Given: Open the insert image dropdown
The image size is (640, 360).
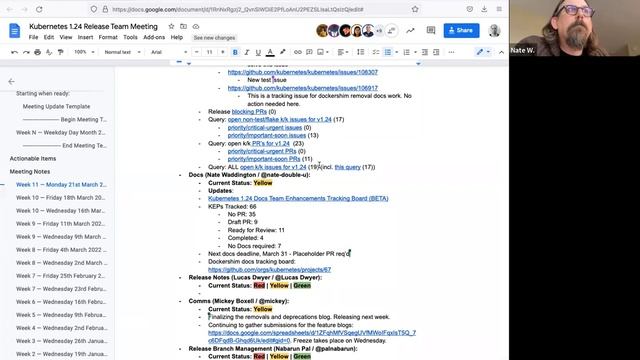Looking at the screenshot, I should [x=323, y=52].
